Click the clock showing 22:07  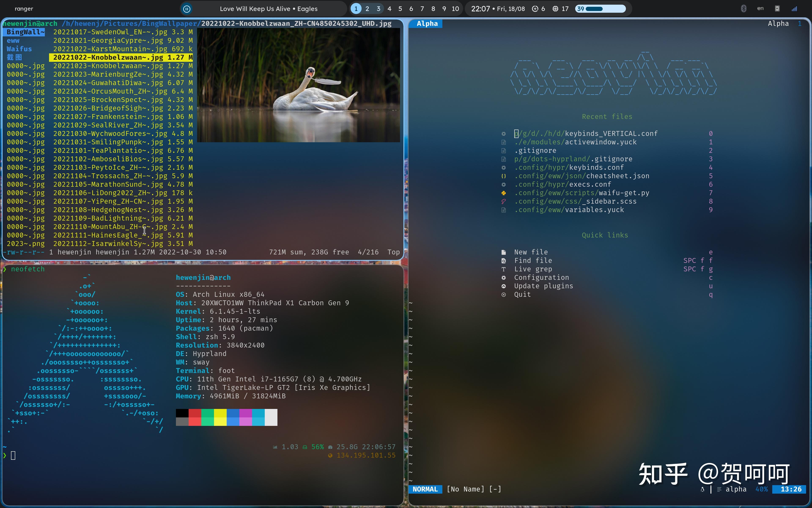pyautogui.click(x=480, y=9)
